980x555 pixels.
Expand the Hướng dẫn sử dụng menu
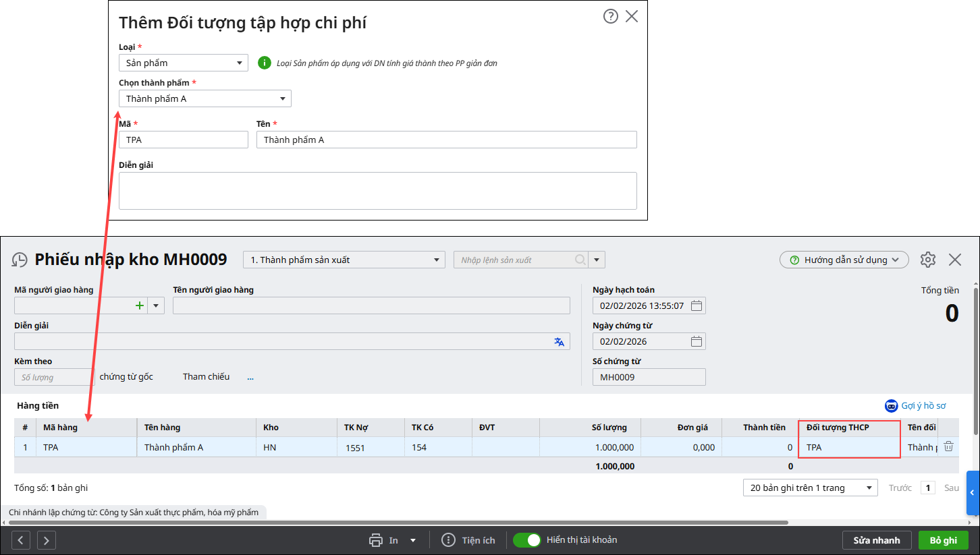844,260
